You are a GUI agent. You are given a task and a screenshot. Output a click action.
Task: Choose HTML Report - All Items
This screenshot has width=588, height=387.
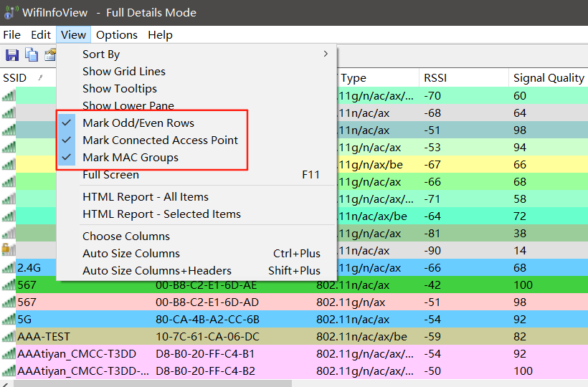tap(196, 196)
